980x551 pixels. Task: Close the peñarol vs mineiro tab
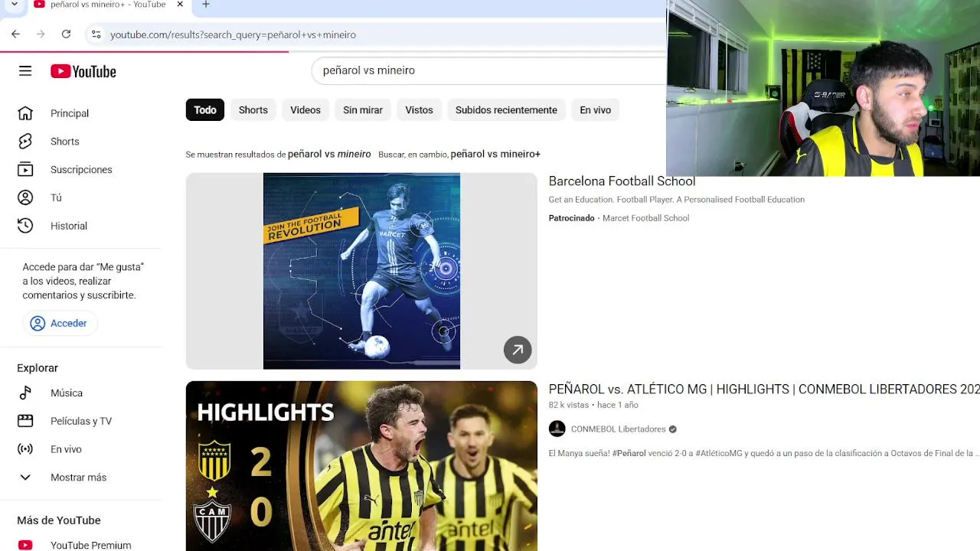pyautogui.click(x=180, y=5)
